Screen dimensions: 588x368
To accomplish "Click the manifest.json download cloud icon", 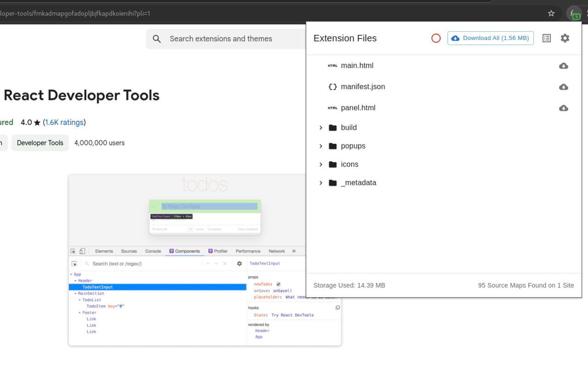I will (563, 87).
